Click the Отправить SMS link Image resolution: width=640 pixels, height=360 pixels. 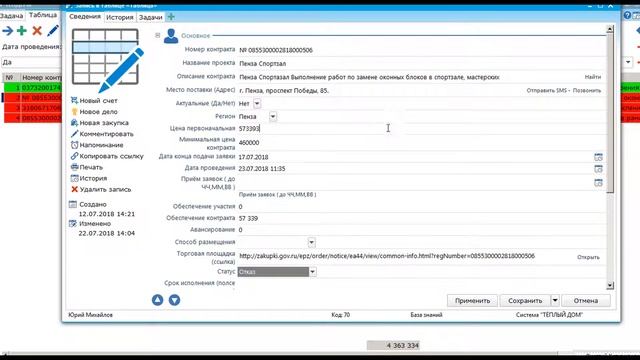pyautogui.click(x=547, y=90)
